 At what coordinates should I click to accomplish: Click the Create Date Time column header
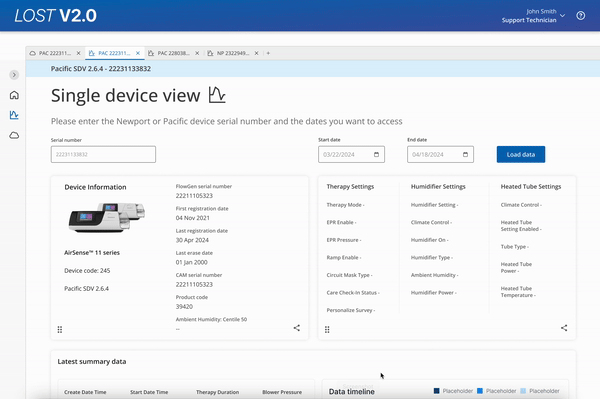click(85, 392)
